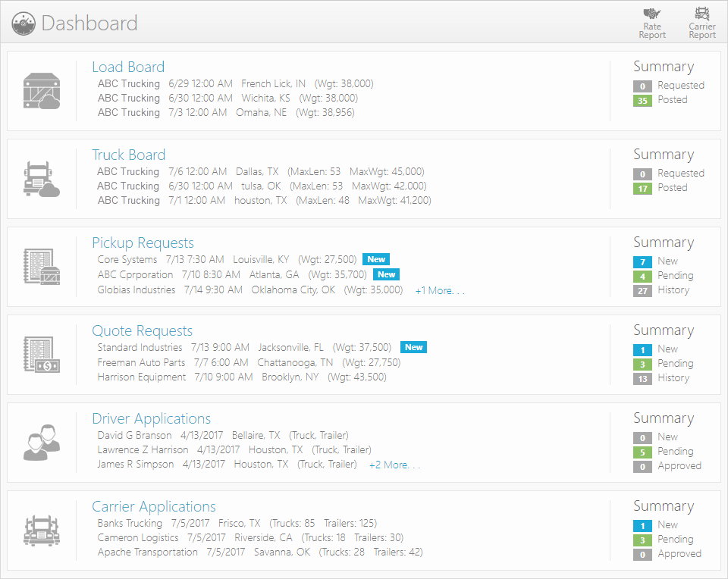Open the Quote Requests section
This screenshot has width=728, height=579.
click(x=142, y=330)
